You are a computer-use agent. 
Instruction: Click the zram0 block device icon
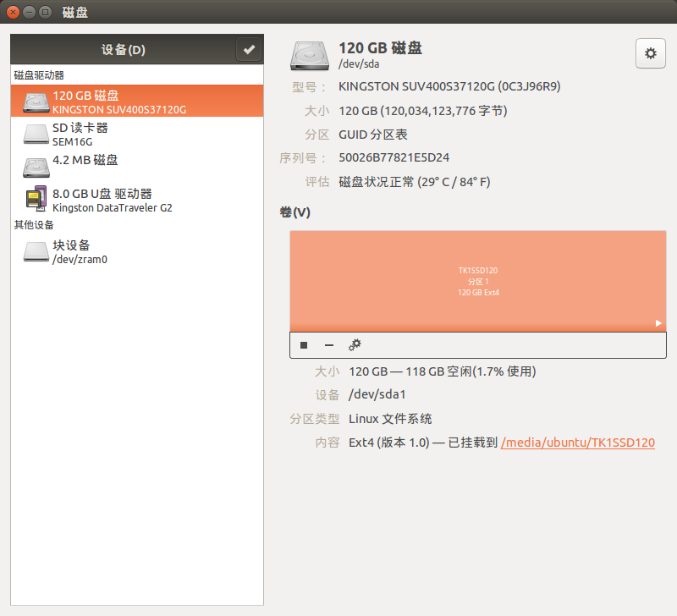36,251
